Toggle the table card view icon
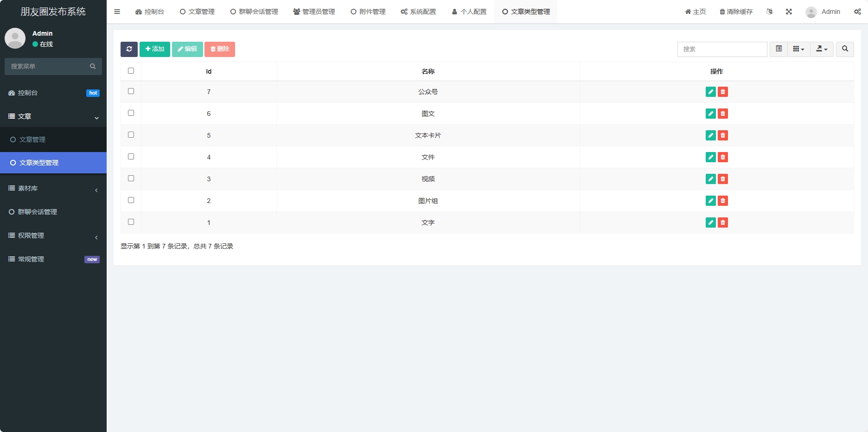 779,49
